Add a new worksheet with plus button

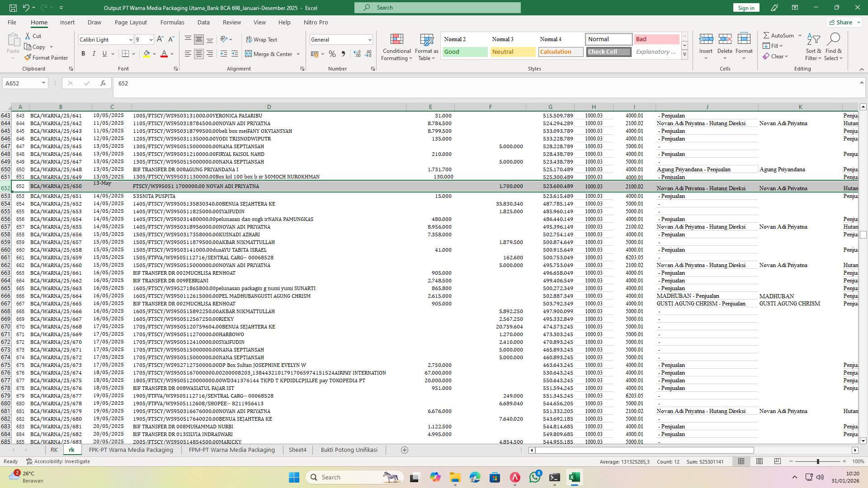tap(405, 450)
